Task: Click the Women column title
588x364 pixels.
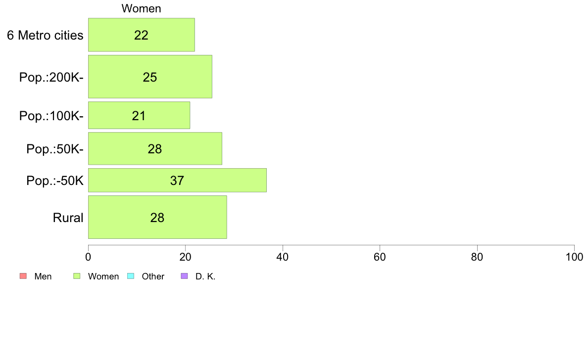Action: [x=142, y=8]
